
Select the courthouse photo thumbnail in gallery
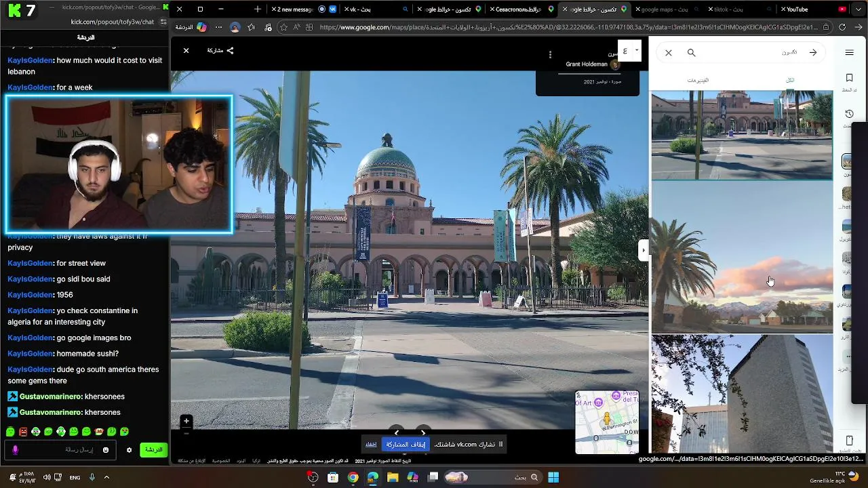(x=742, y=135)
